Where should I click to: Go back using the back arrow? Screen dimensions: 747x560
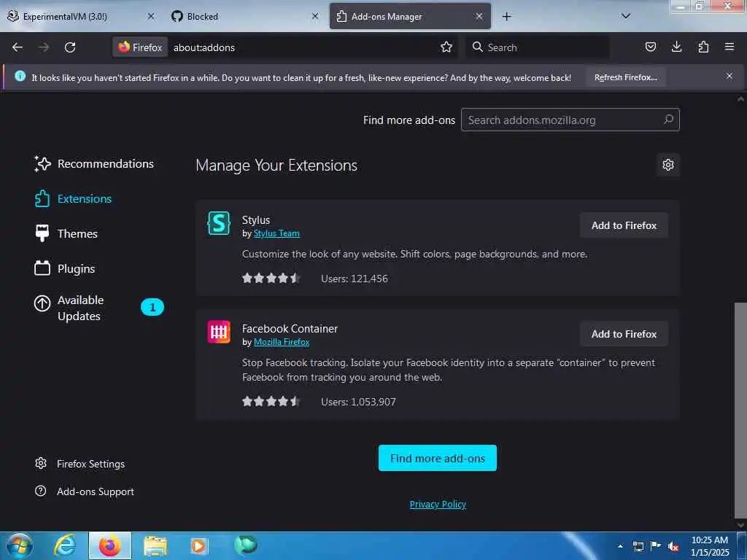click(x=18, y=47)
